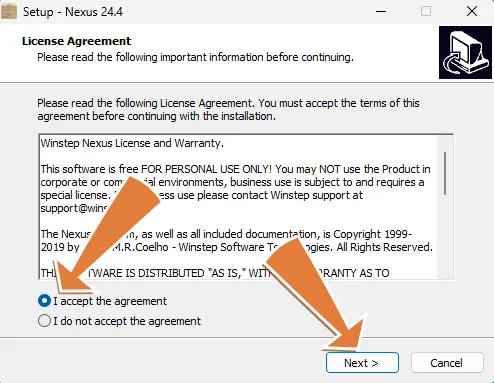Image resolution: width=494 pixels, height=383 pixels.
Task: Click the "Setup - Nexus 24.4" title text
Action: (x=73, y=12)
